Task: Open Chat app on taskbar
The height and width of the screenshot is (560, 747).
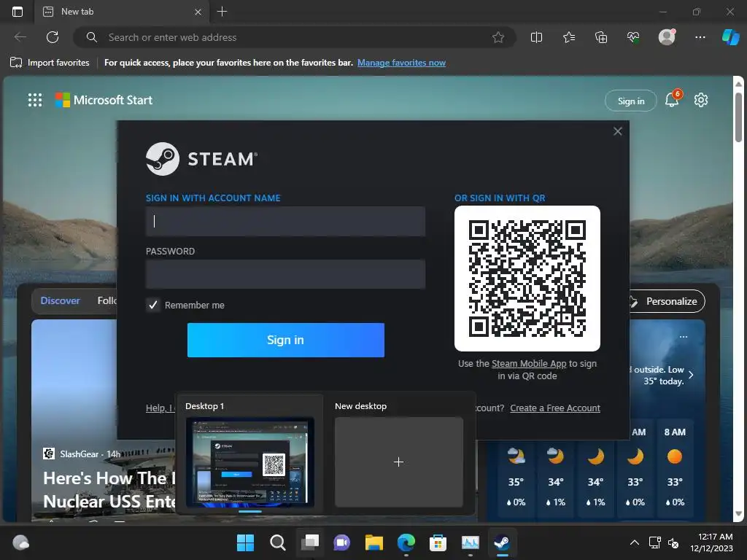Action: pos(341,542)
